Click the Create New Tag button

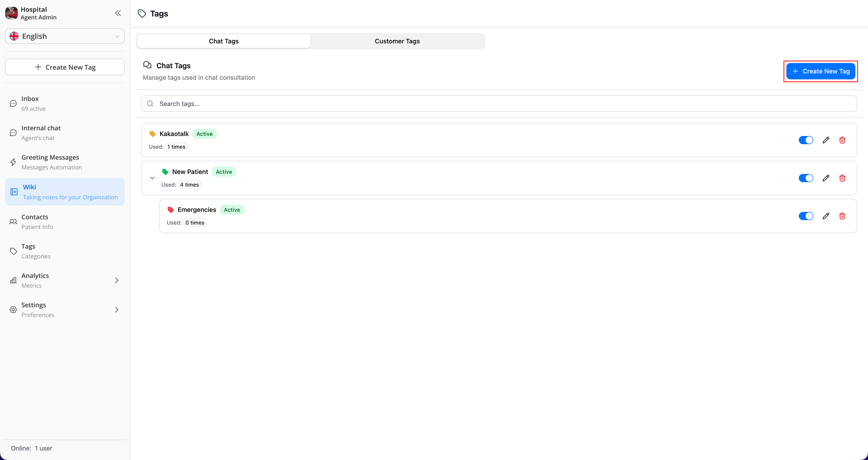tap(821, 71)
